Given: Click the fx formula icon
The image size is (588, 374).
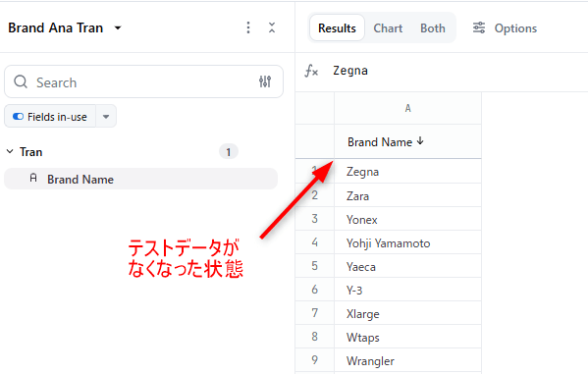Looking at the screenshot, I should click(x=311, y=71).
